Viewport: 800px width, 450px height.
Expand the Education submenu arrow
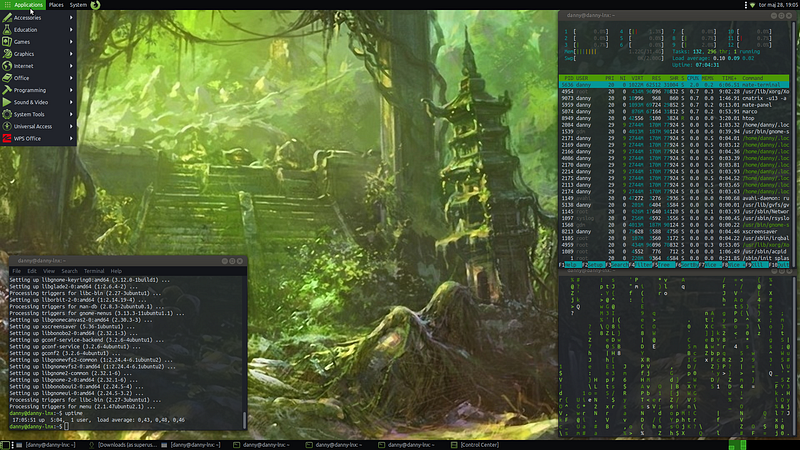click(71, 30)
